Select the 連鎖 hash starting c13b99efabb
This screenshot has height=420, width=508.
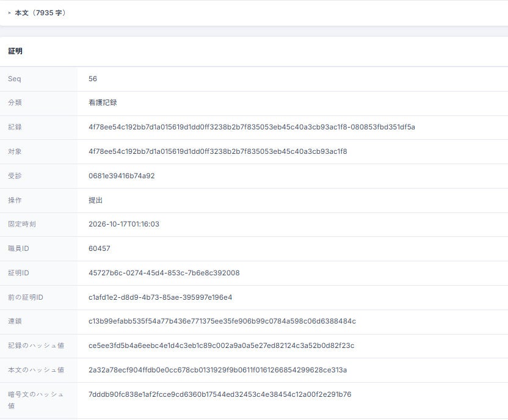(222, 321)
